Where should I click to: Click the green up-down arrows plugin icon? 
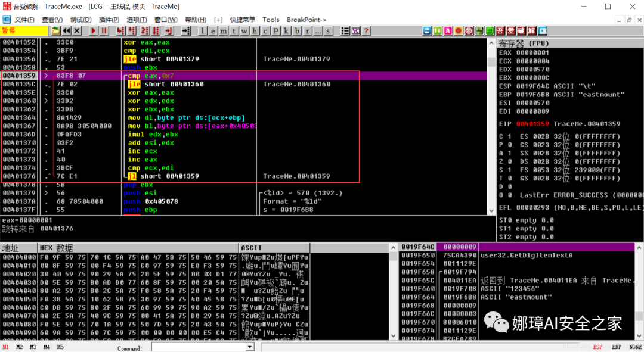point(438,31)
